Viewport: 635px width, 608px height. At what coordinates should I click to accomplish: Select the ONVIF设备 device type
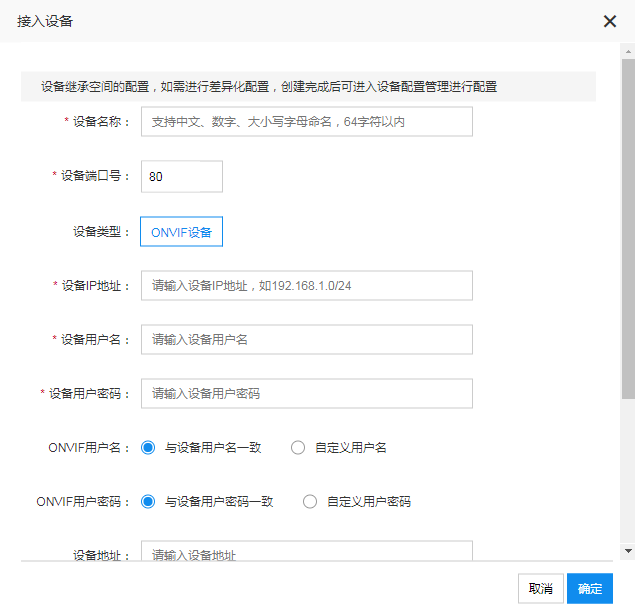tap(181, 232)
